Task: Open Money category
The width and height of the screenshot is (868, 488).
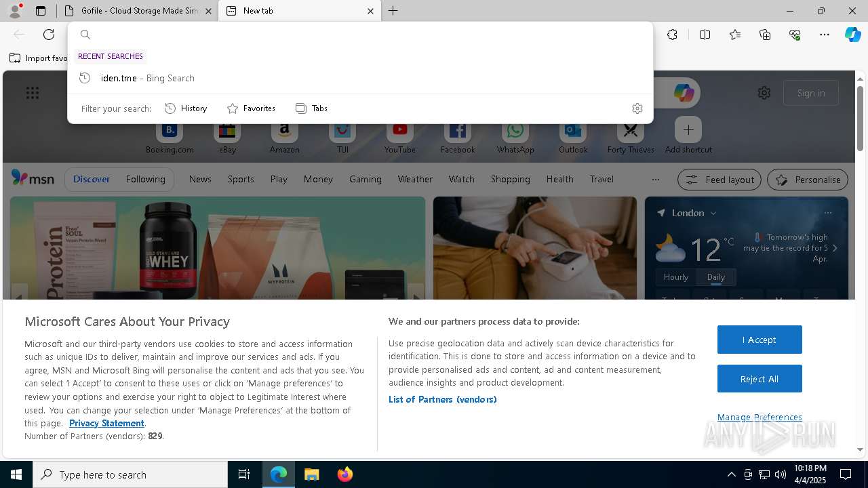Action: pos(318,180)
